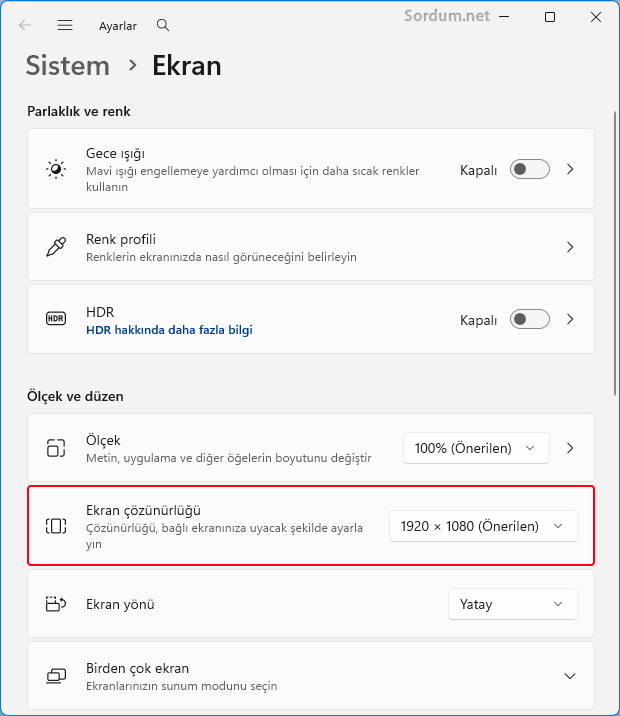Viewport: 620px width, 716px height.
Task: Click the vertical scrollbar thumb
Action: click(x=615, y=253)
